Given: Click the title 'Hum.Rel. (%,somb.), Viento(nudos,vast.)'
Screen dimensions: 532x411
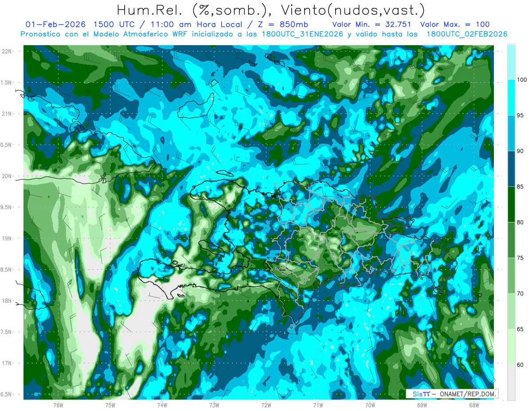Looking at the screenshot, I should [270, 10].
